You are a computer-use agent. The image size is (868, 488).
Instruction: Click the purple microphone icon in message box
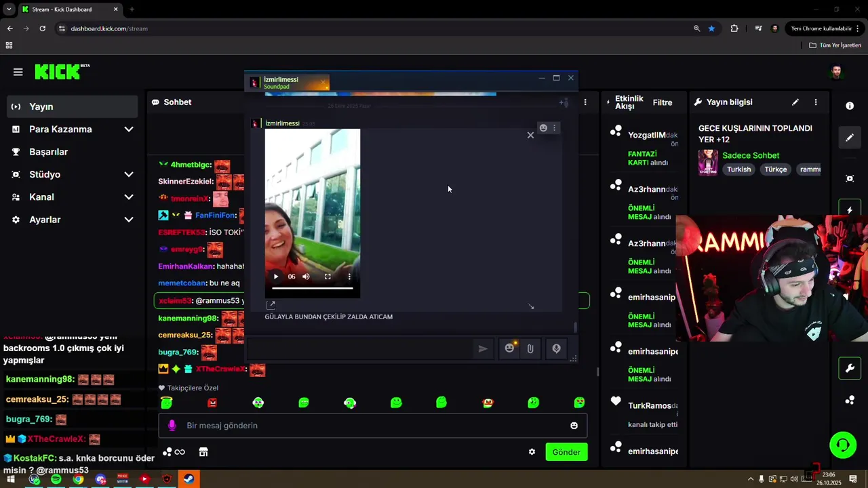(172, 426)
